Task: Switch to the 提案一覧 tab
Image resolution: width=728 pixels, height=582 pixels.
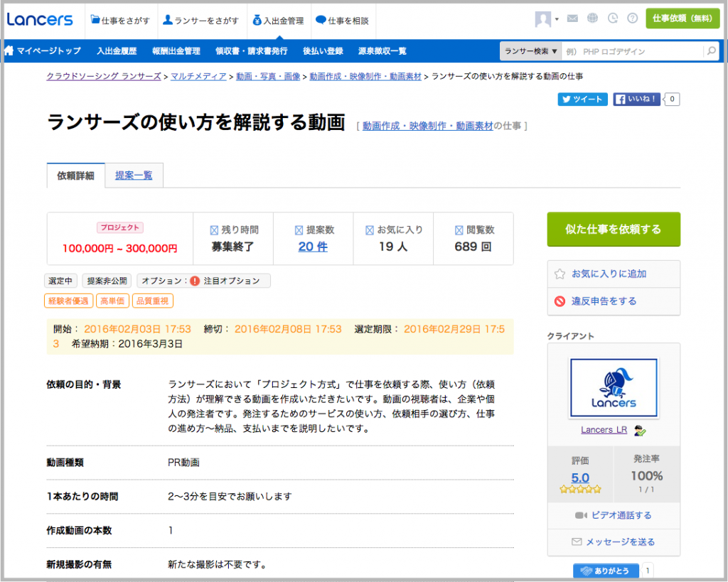Action: click(134, 176)
